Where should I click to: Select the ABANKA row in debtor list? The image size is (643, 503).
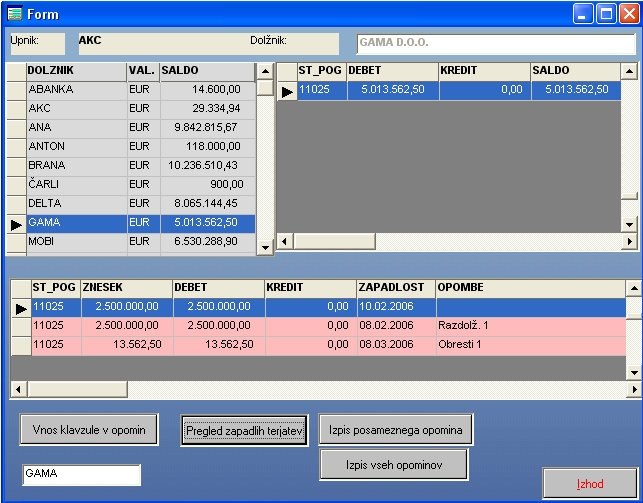point(75,90)
